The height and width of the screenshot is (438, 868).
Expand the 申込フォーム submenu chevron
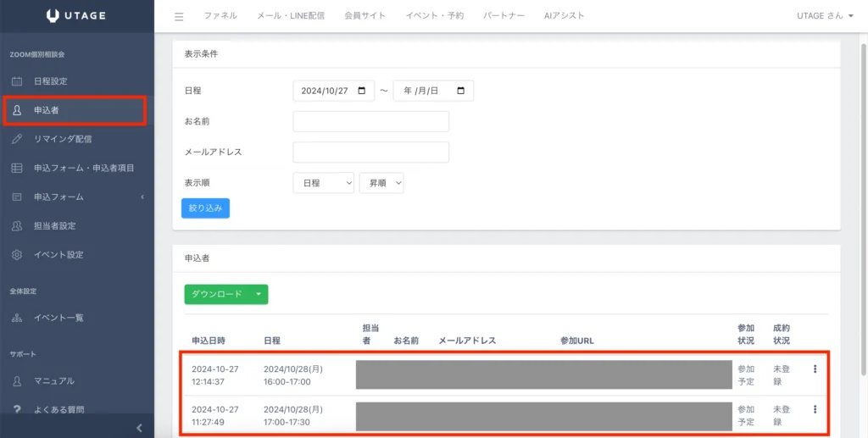click(142, 197)
